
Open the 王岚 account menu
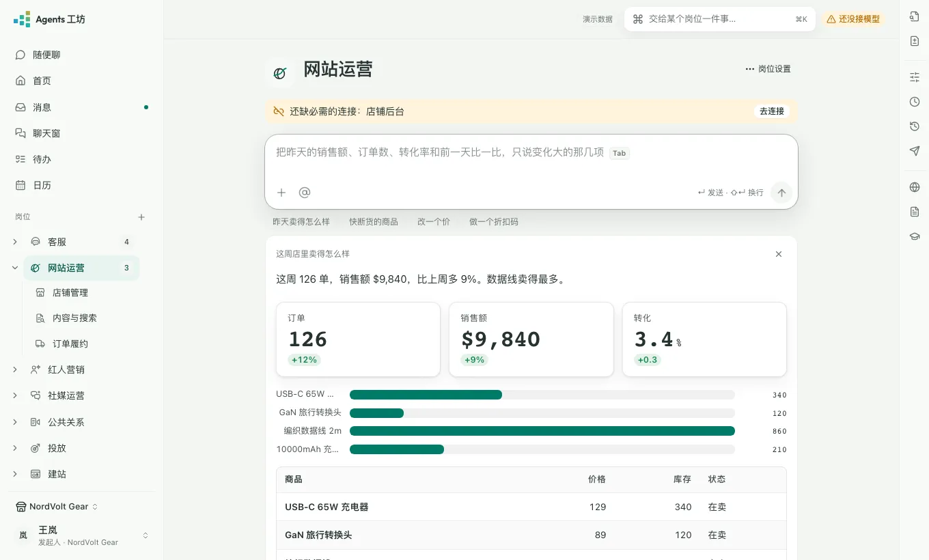(x=82, y=535)
